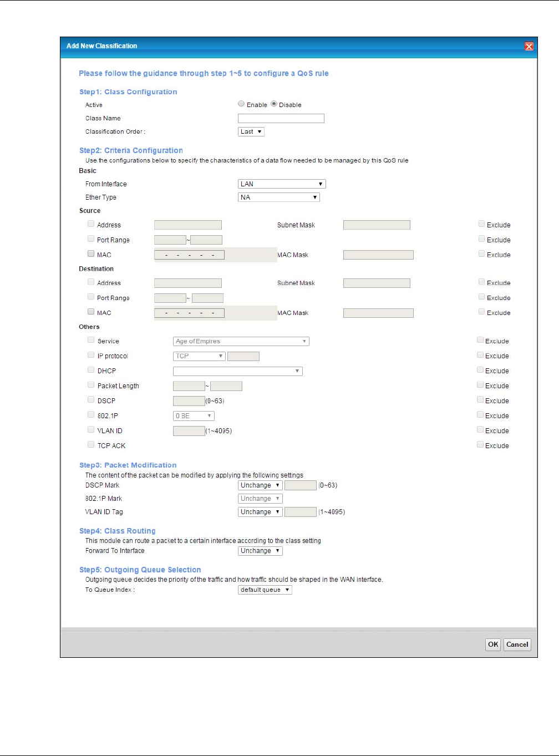
Task: Check the Destination Port Range checkbox
Action: [x=91, y=297]
